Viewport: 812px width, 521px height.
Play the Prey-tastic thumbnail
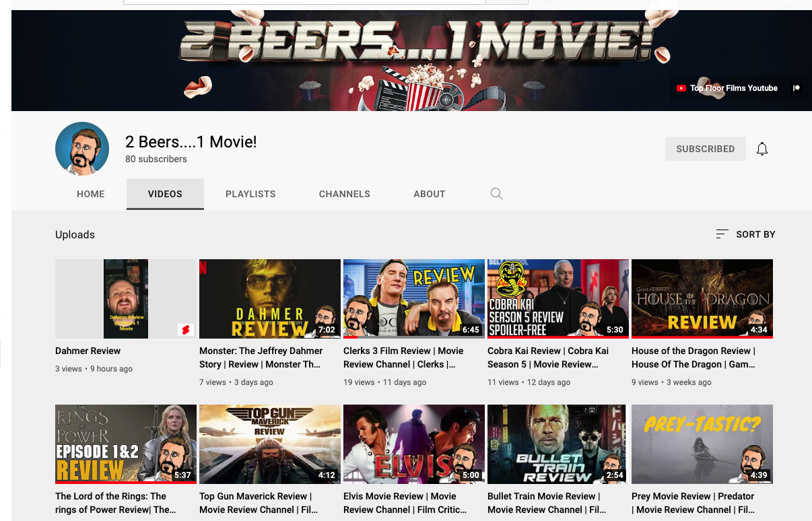point(702,444)
